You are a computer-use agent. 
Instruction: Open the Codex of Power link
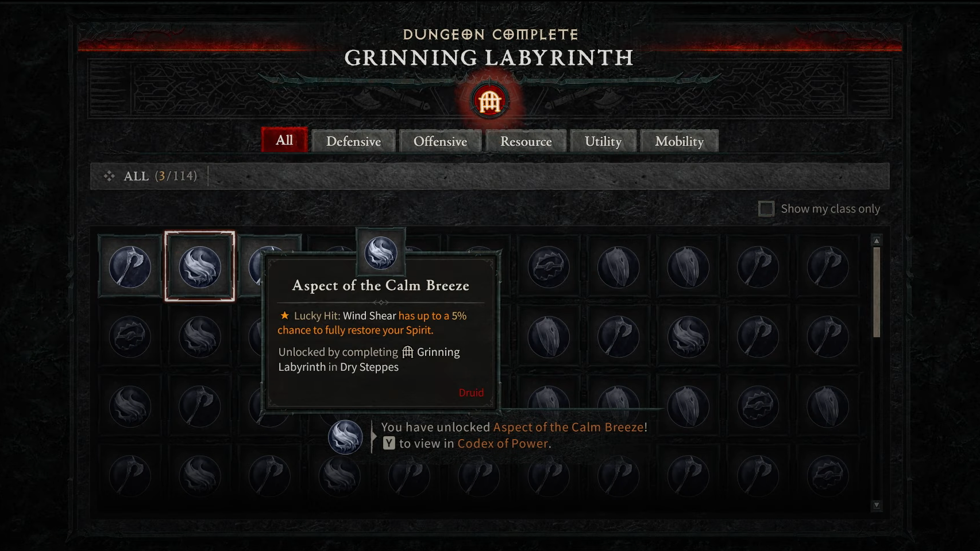coord(503,444)
